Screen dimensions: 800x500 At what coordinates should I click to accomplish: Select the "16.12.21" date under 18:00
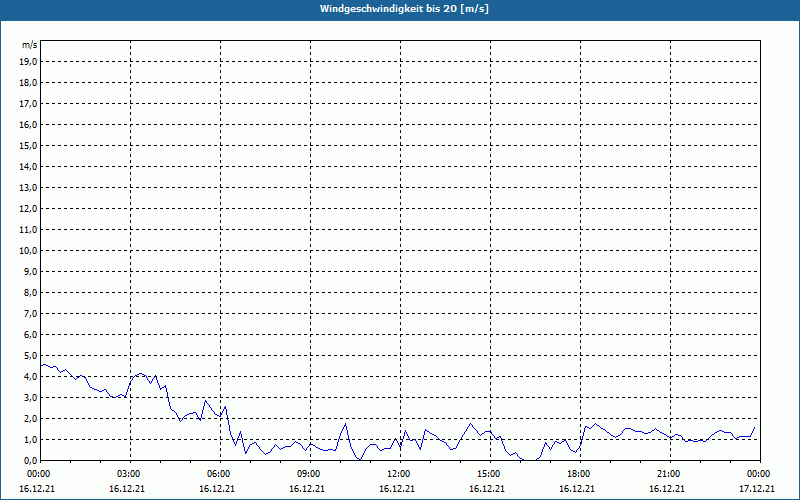577,489
